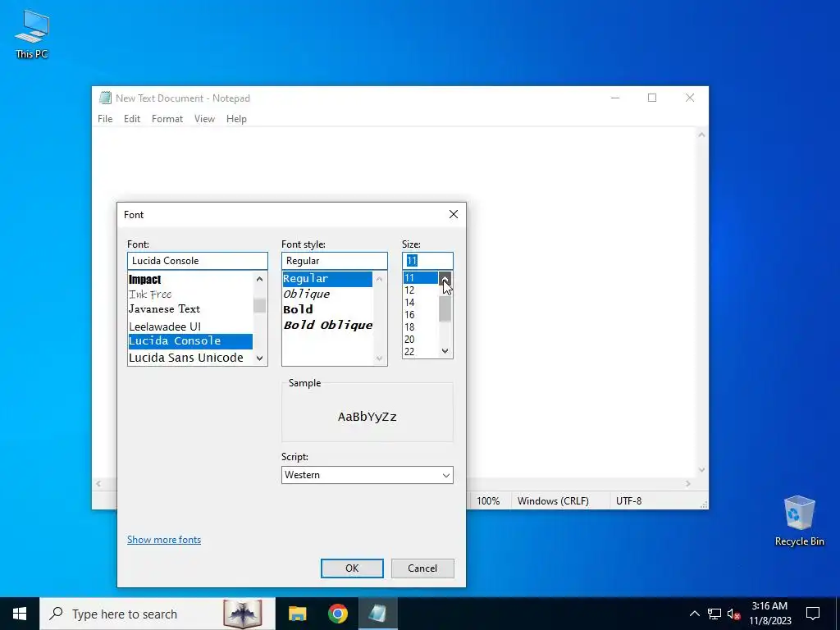Viewport: 840px width, 630px height.
Task: Open the This PC desktop icon
Action: click(x=32, y=34)
